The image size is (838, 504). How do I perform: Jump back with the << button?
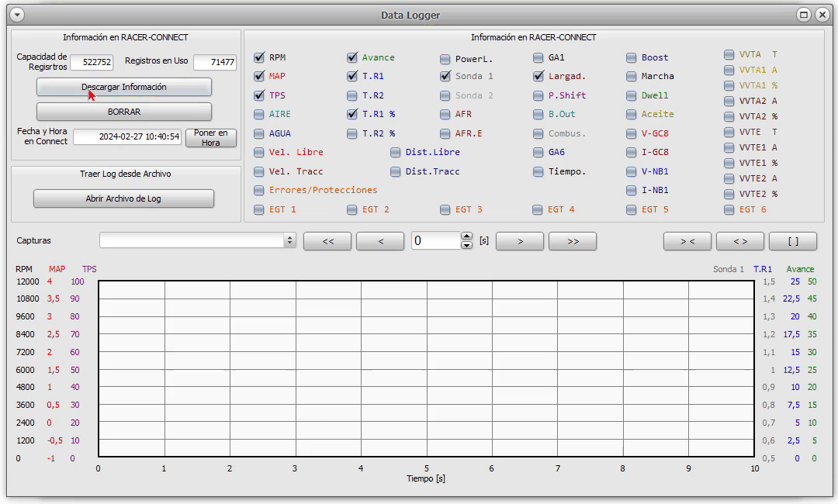[x=327, y=241]
